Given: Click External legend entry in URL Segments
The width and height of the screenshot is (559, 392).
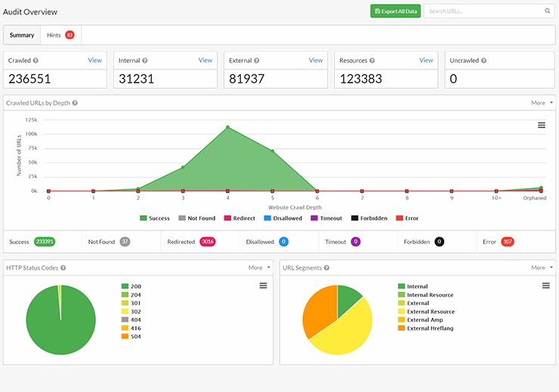Looking at the screenshot, I should point(413,303).
